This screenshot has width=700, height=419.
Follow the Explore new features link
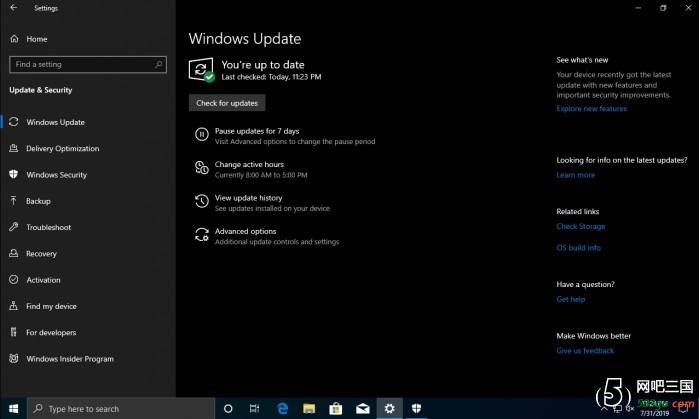coord(592,108)
